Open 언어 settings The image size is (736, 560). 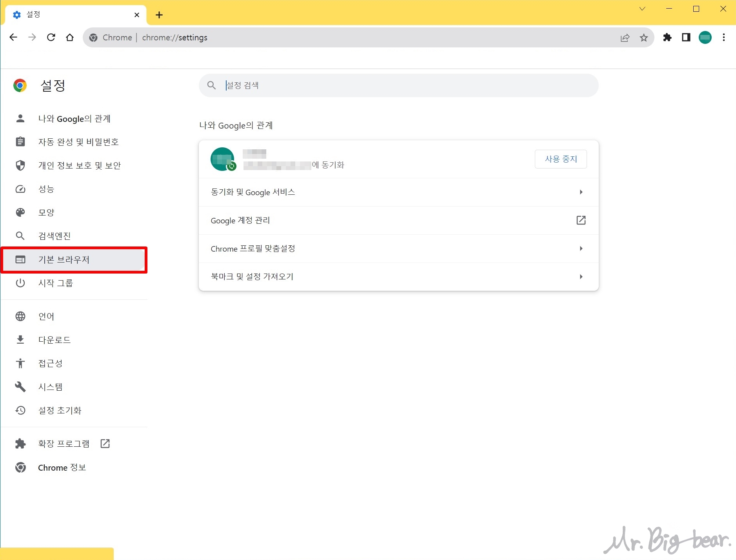[x=75, y=316]
